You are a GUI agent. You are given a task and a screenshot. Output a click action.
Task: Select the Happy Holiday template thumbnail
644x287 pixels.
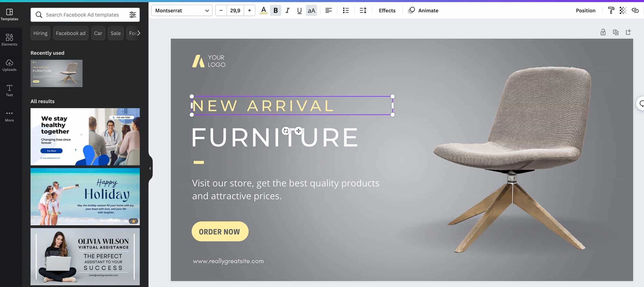coord(85,196)
